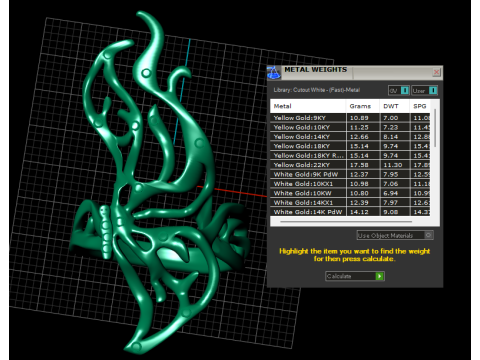Click the green arrow on Calculate

click(x=380, y=276)
